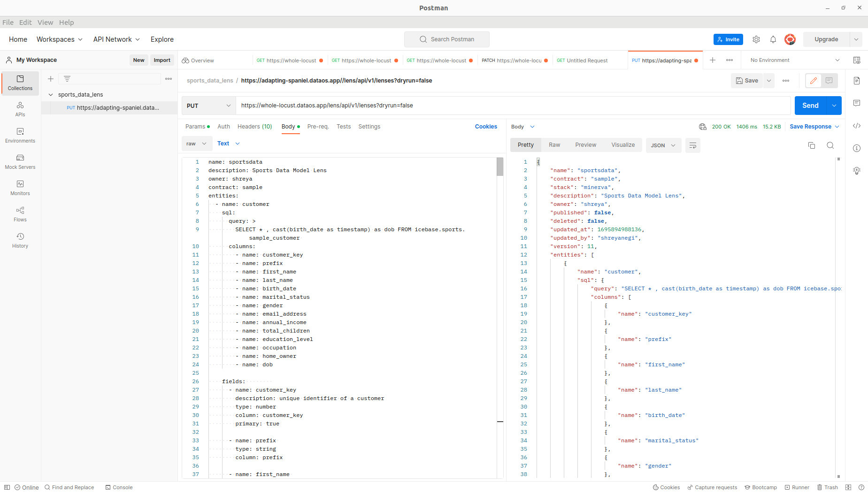Open the request info icon

click(857, 148)
